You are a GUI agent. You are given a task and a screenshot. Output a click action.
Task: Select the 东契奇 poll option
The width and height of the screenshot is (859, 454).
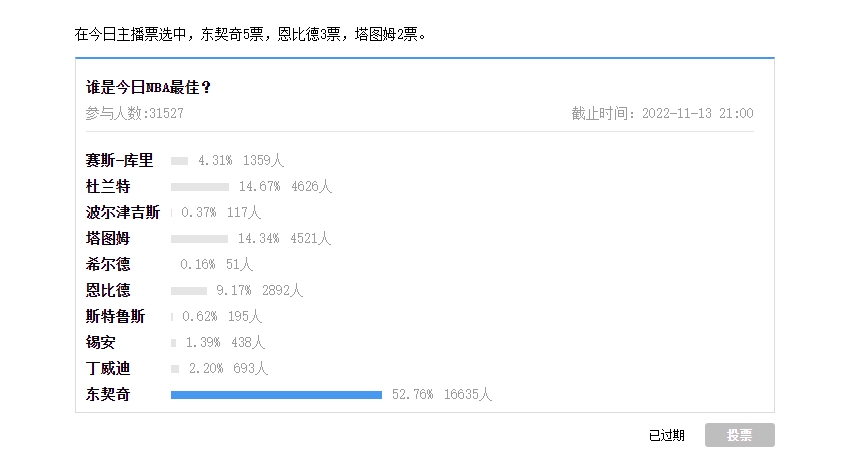coord(108,394)
